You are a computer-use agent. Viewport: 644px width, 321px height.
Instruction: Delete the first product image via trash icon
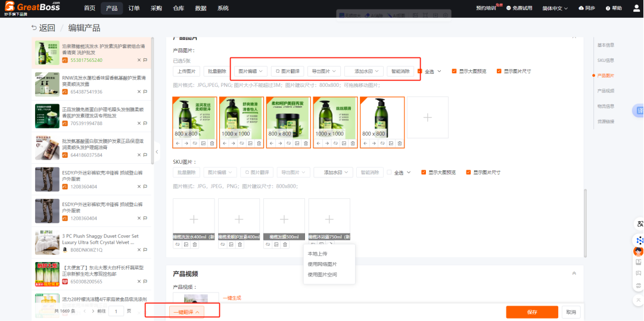[212, 143]
